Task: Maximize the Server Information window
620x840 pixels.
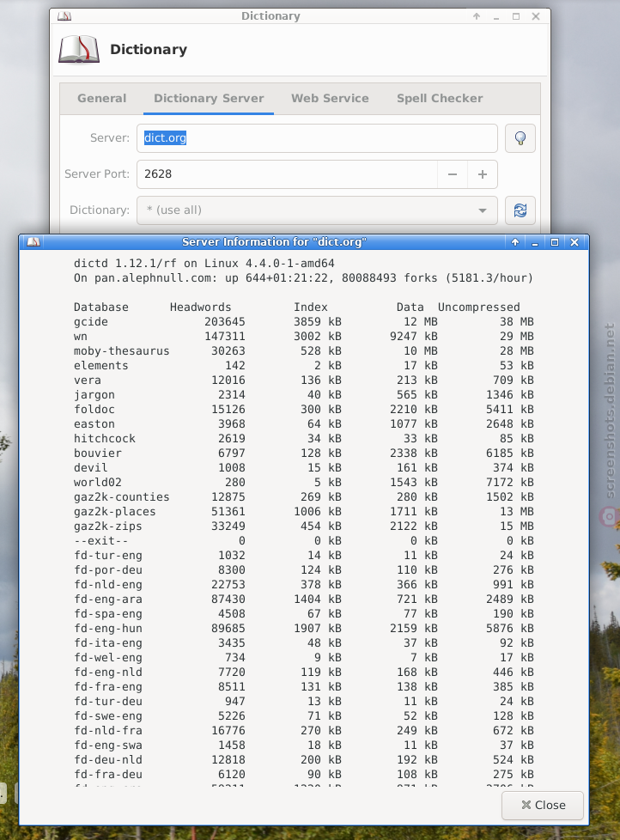Action: click(x=555, y=242)
